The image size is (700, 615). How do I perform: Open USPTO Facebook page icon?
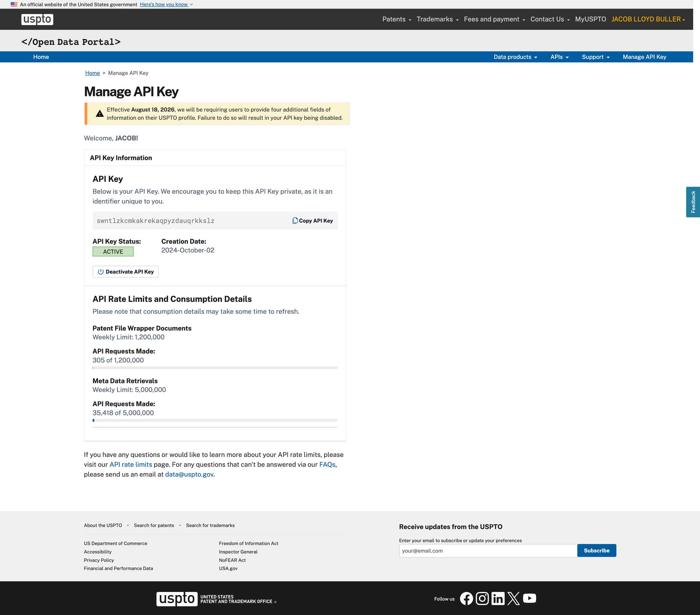[466, 598]
